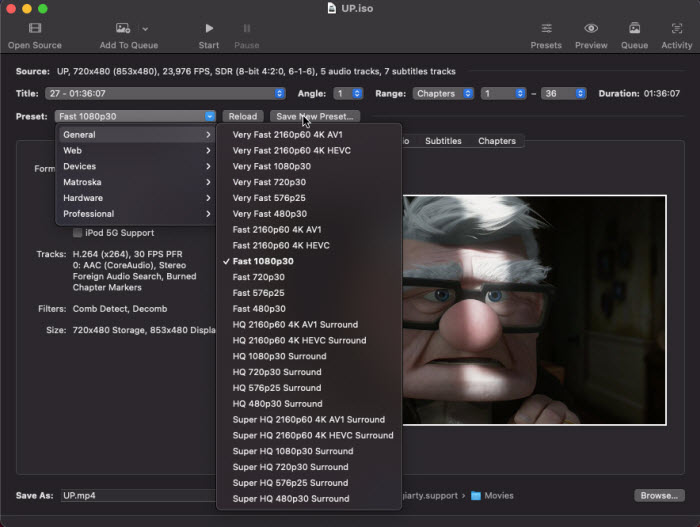
Task: Choose the HQ 480p30 Surround preset
Action: point(309,404)
